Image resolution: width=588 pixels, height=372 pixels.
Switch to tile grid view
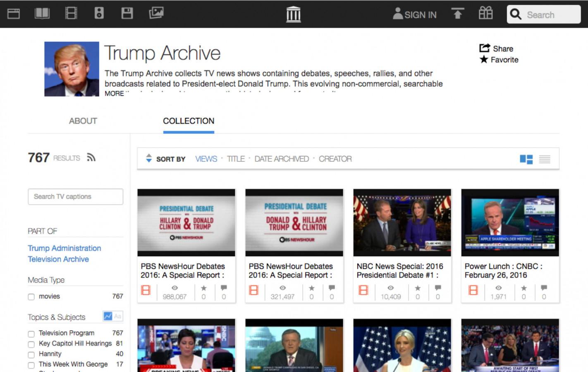[526, 159]
